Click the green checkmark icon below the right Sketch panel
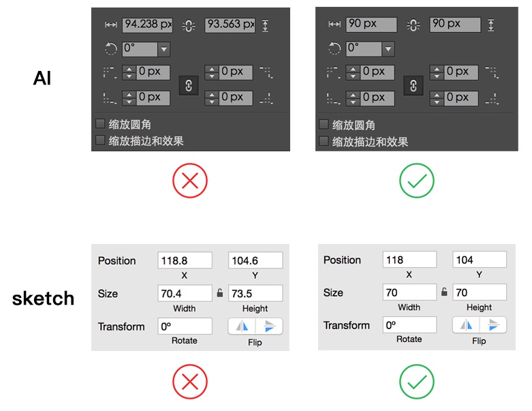This screenshot has height=411, width=532. coord(416,383)
